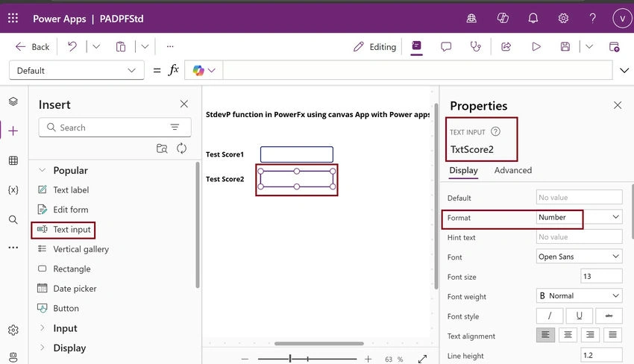The image size is (634, 364).
Task: Close the Properties pane
Action: 618,106
